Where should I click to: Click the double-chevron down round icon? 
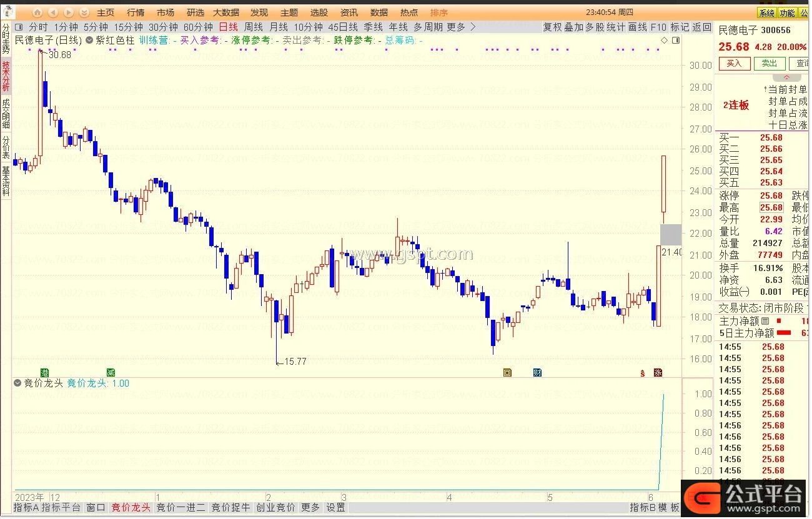click(84, 12)
